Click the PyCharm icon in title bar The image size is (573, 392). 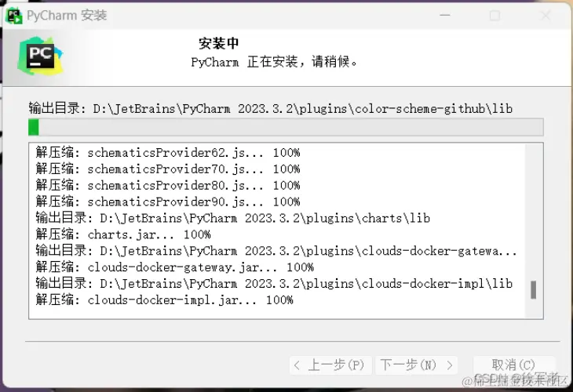point(14,16)
